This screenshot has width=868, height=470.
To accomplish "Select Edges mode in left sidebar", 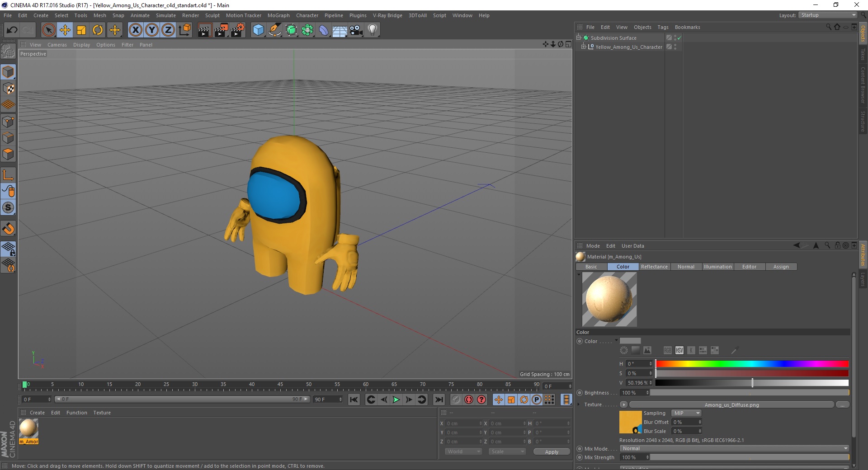I will [x=8, y=138].
